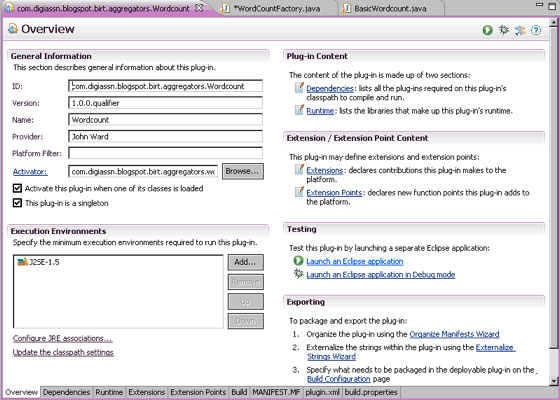
Task: Select the com.digiassn...Wordcount editor tab
Action: pos(104,8)
